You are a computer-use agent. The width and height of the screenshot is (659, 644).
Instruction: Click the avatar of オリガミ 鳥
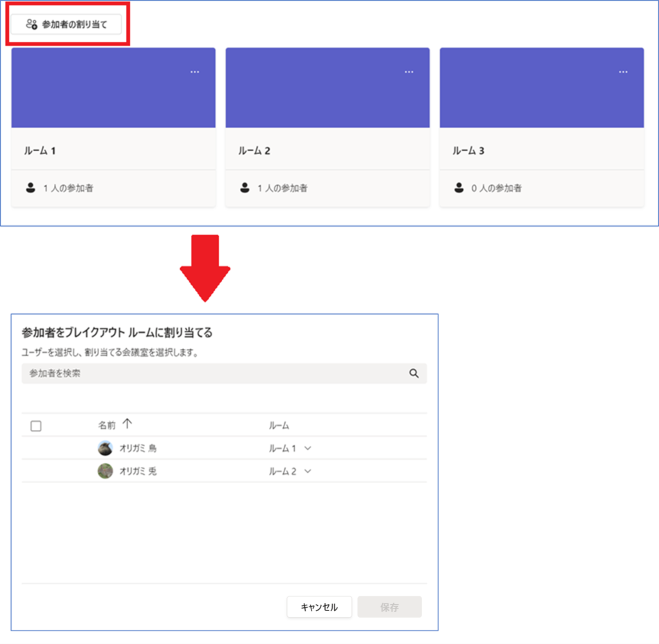coord(105,448)
